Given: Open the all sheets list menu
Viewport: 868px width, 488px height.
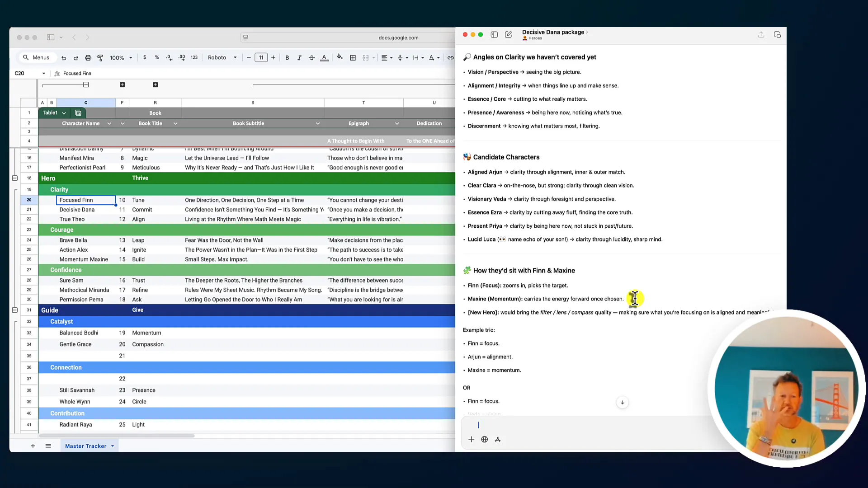Looking at the screenshot, I should (x=48, y=446).
